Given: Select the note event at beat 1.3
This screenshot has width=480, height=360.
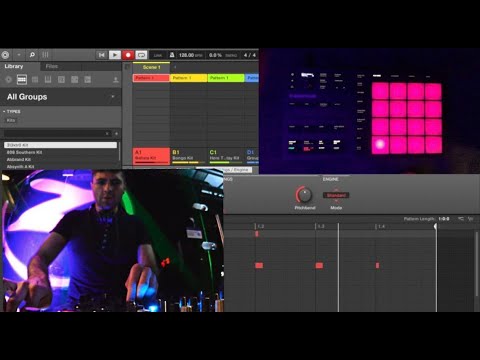Looking at the screenshot, I should click(319, 266).
